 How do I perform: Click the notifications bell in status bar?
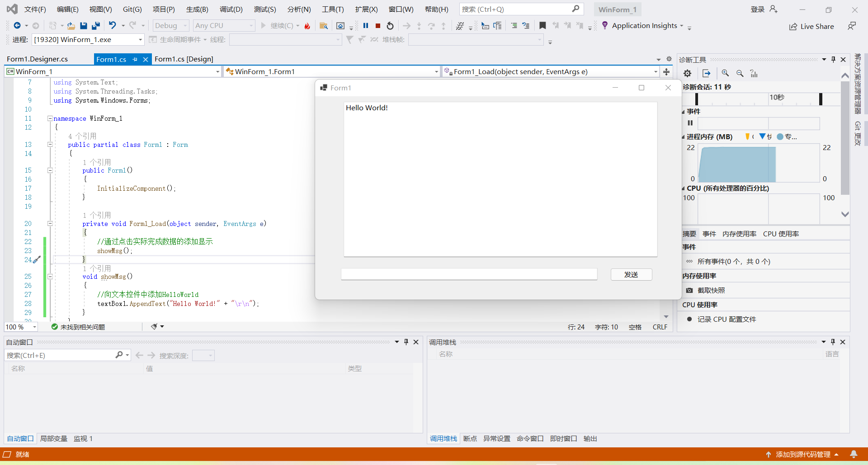tap(854, 454)
